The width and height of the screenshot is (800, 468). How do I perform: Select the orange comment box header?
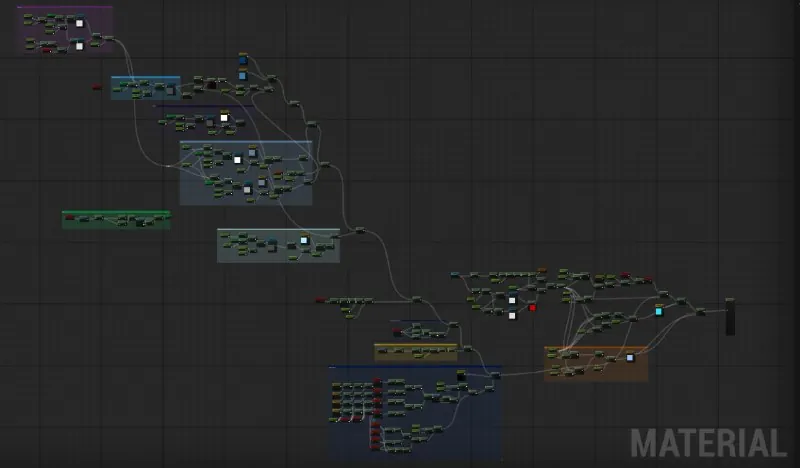click(x=596, y=348)
